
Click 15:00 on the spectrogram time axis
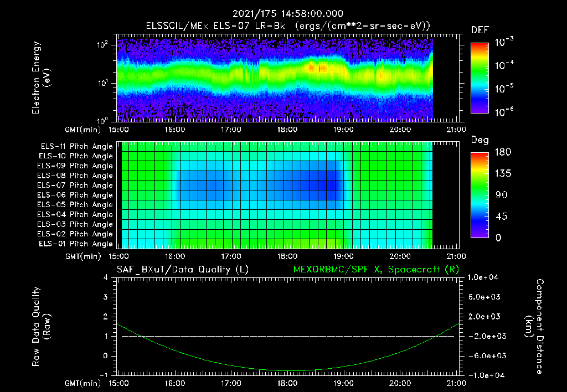[118, 130]
